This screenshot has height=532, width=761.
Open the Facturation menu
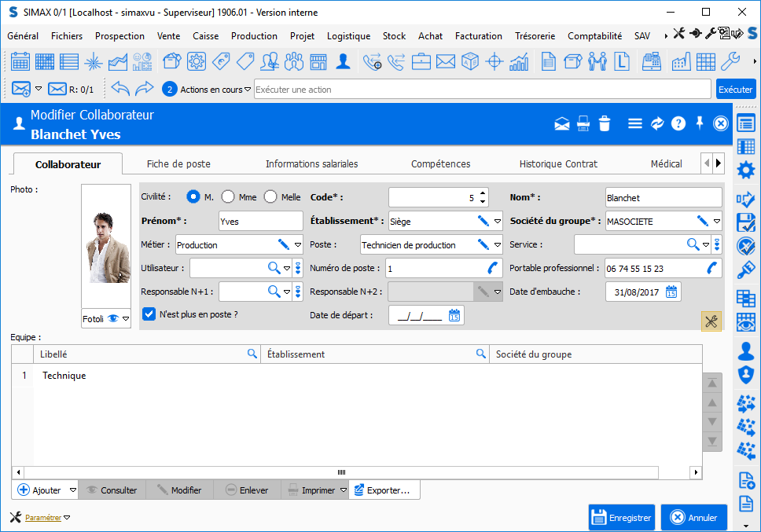coord(478,36)
